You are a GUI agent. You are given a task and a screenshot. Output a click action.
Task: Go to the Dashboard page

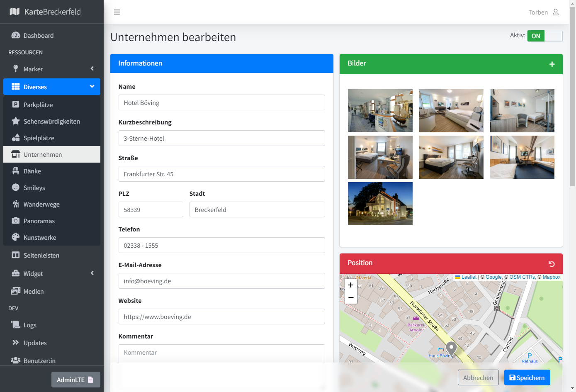point(38,36)
